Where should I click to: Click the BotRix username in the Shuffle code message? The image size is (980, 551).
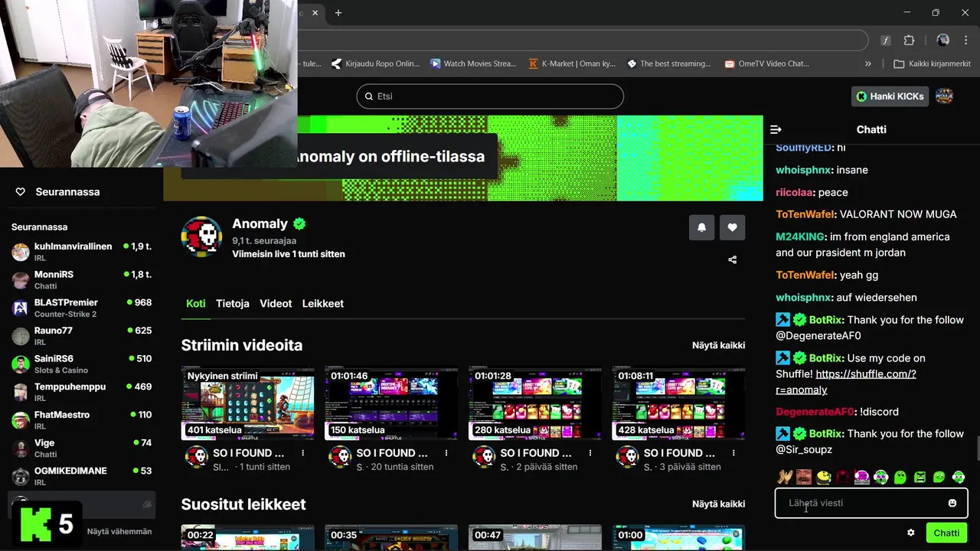tap(826, 358)
